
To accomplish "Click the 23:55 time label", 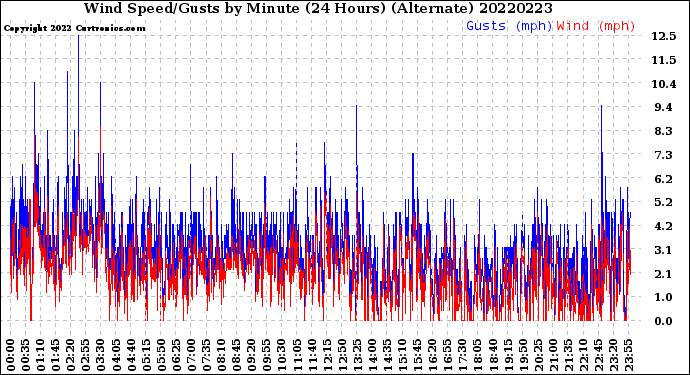I will (x=628, y=355).
